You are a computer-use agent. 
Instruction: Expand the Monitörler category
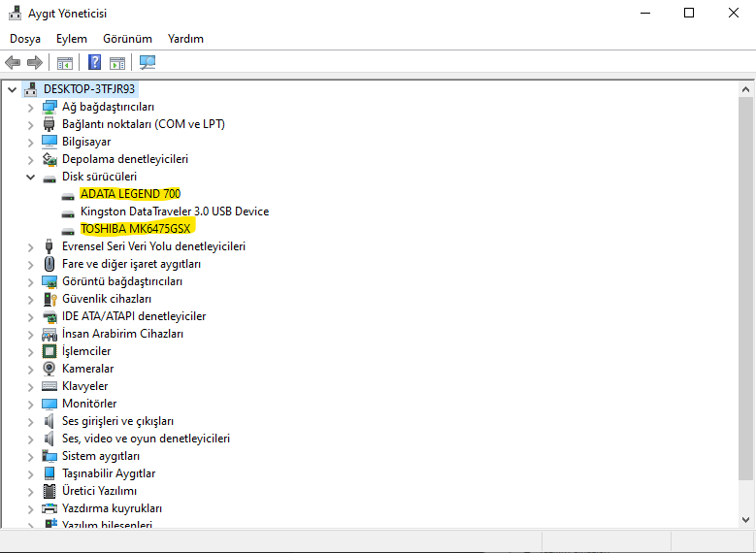click(30, 404)
